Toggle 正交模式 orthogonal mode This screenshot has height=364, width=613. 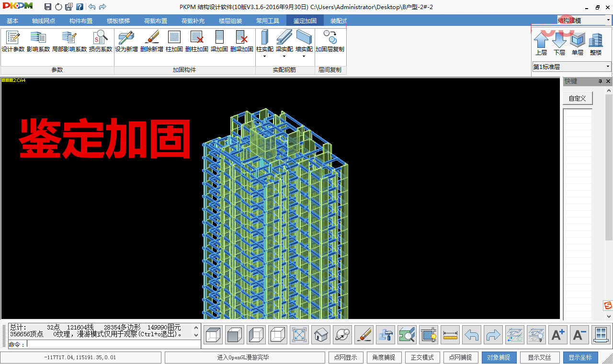pyautogui.click(x=422, y=357)
